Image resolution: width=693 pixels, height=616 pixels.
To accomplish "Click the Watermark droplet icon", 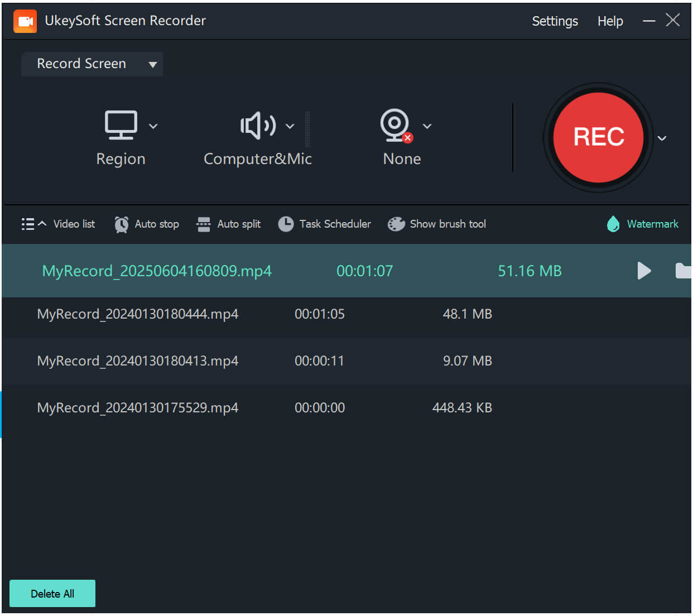I will (x=613, y=224).
